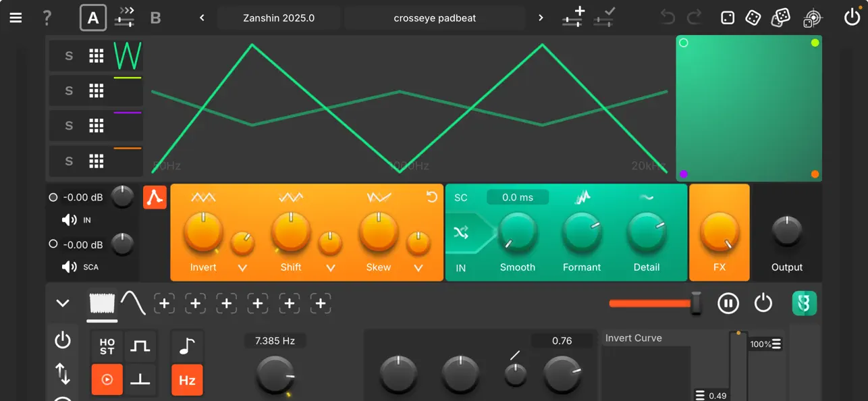Select the radio circle beside SCA level
The image size is (868, 401).
[53, 244]
